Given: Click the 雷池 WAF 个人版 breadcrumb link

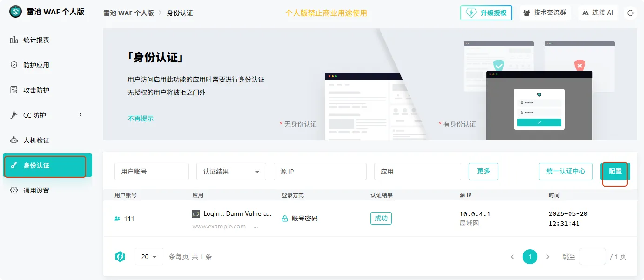Looking at the screenshot, I should pyautogui.click(x=128, y=13).
